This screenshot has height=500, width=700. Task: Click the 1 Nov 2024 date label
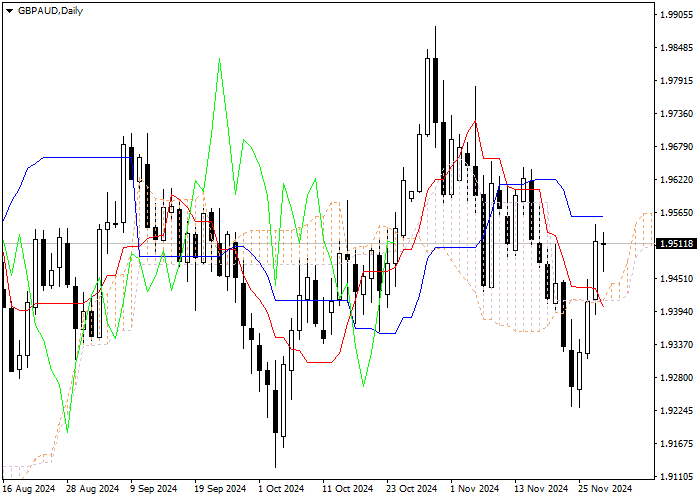(x=475, y=489)
